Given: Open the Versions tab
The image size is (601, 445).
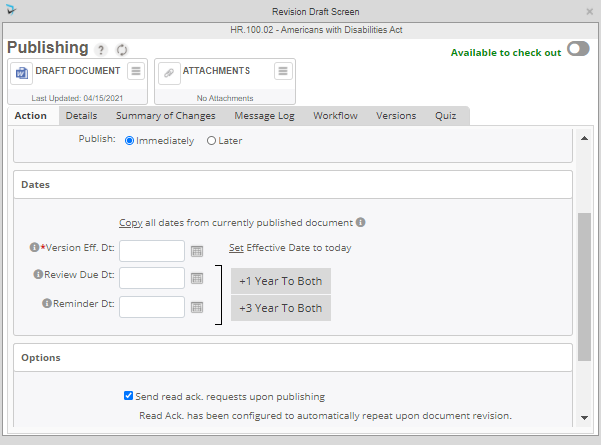Looking at the screenshot, I should pyautogui.click(x=396, y=116).
